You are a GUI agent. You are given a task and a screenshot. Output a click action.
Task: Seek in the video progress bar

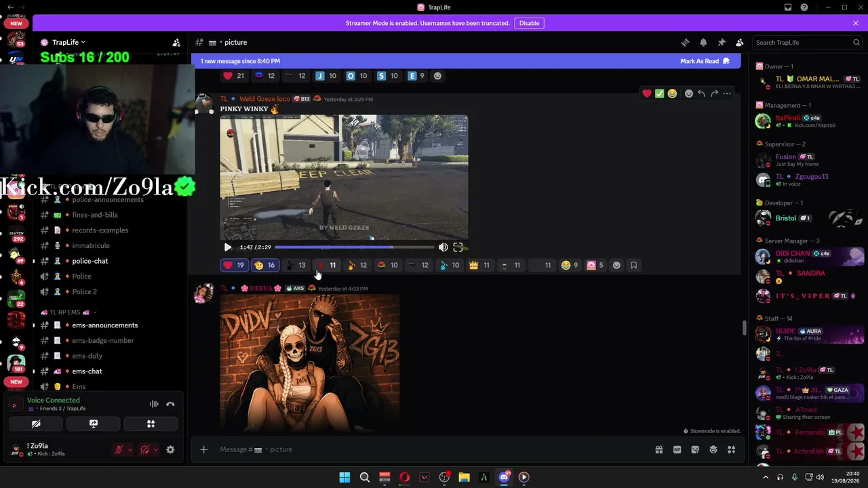click(354, 247)
